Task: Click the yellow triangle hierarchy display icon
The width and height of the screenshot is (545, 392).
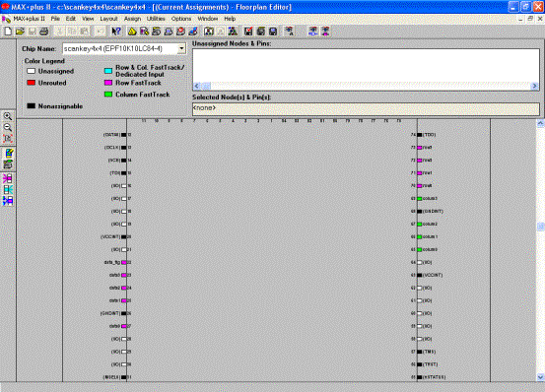Action: tap(132, 32)
